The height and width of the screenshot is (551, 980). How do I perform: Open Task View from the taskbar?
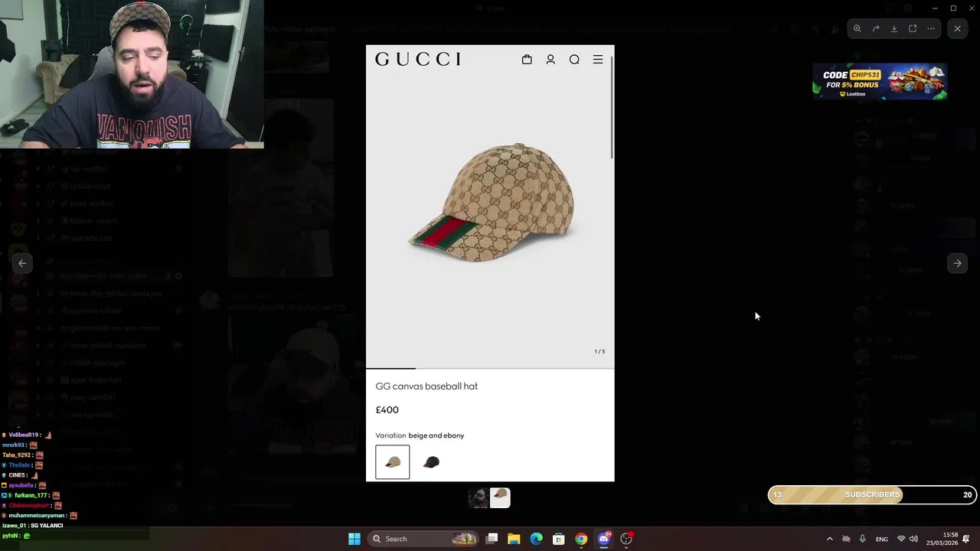(492, 539)
